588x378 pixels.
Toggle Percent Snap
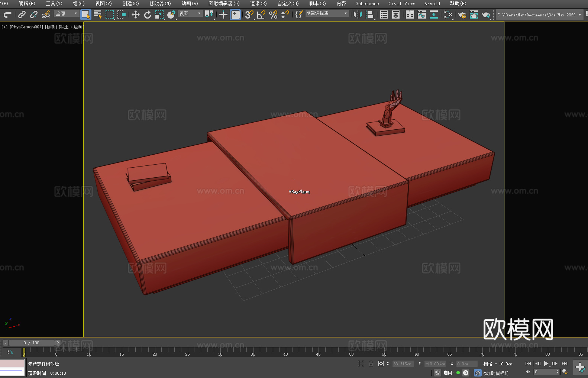click(x=273, y=14)
